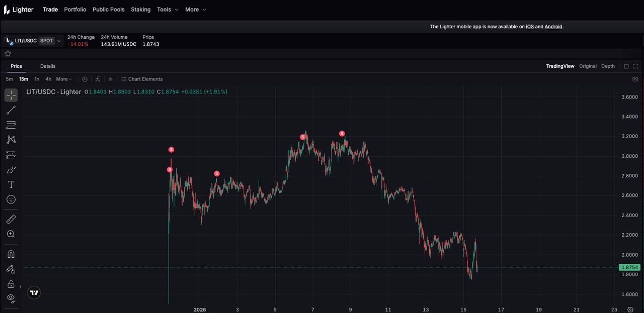Click the zoom in tool
The image size is (644, 313).
coord(11,234)
